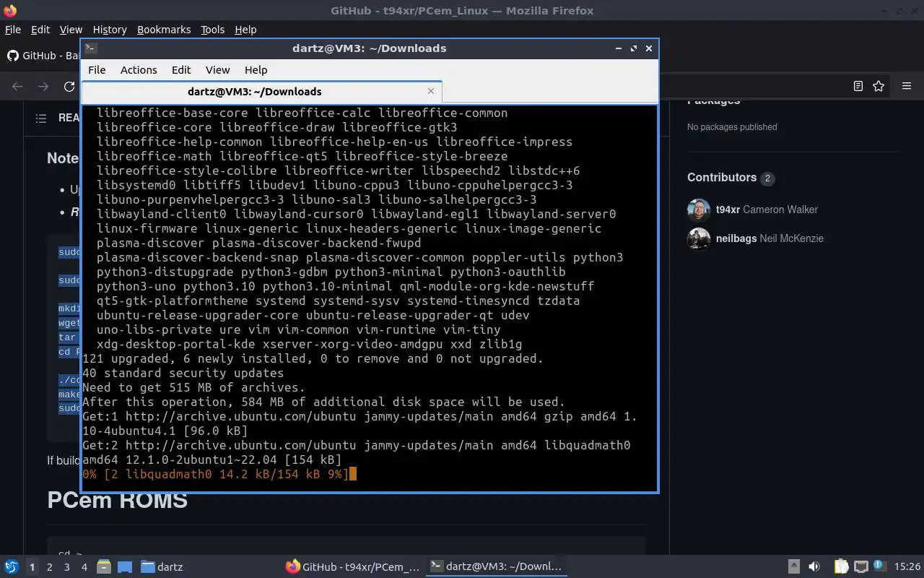Select the GitHub tab in Firefox

(x=42, y=56)
